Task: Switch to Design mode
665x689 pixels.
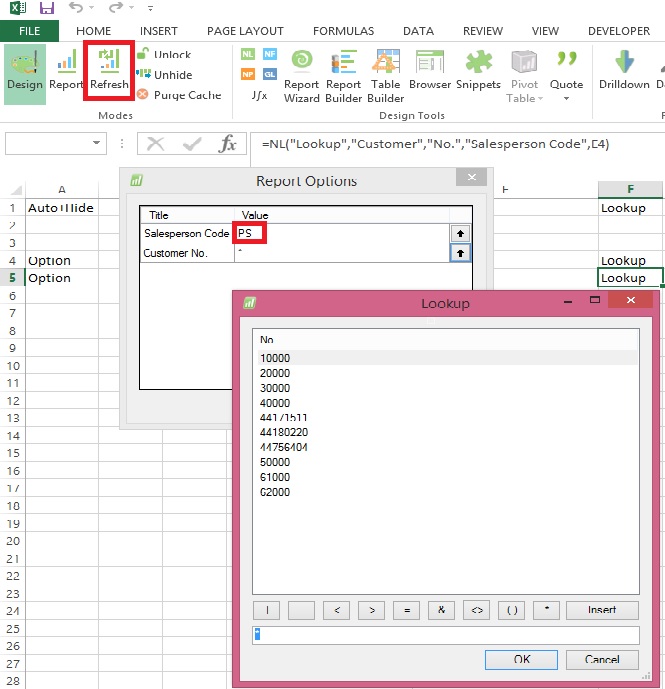Action: (24, 71)
